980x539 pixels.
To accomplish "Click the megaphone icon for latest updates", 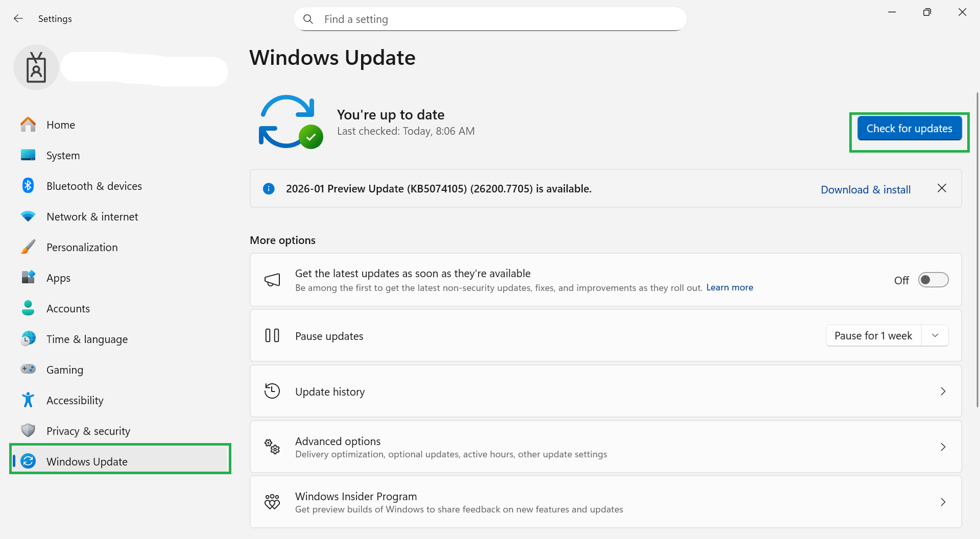I will (x=272, y=280).
